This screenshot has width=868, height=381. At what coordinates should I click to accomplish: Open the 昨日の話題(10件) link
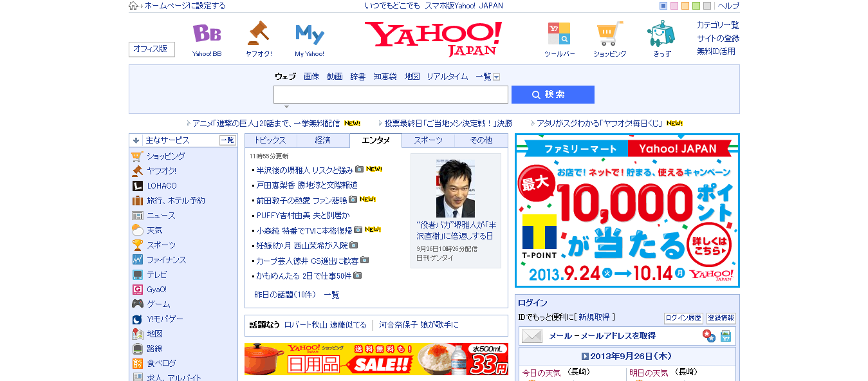tap(285, 295)
